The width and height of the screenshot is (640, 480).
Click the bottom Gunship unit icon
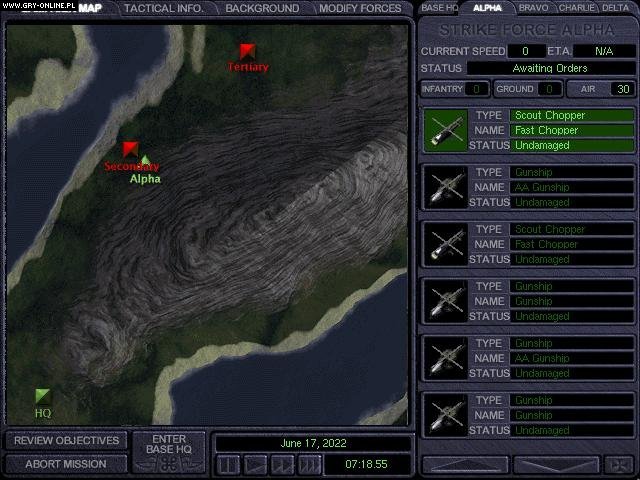(x=445, y=415)
